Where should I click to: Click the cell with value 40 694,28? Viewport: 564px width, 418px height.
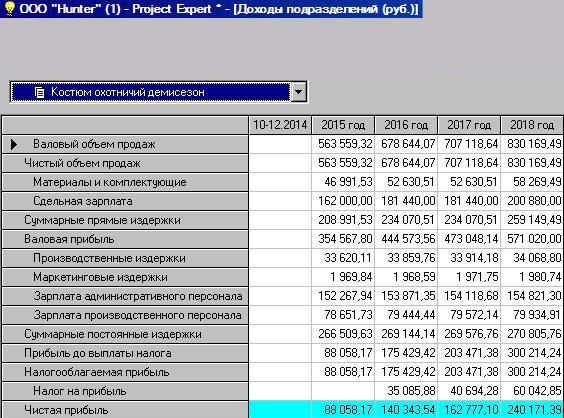pyautogui.click(x=469, y=391)
